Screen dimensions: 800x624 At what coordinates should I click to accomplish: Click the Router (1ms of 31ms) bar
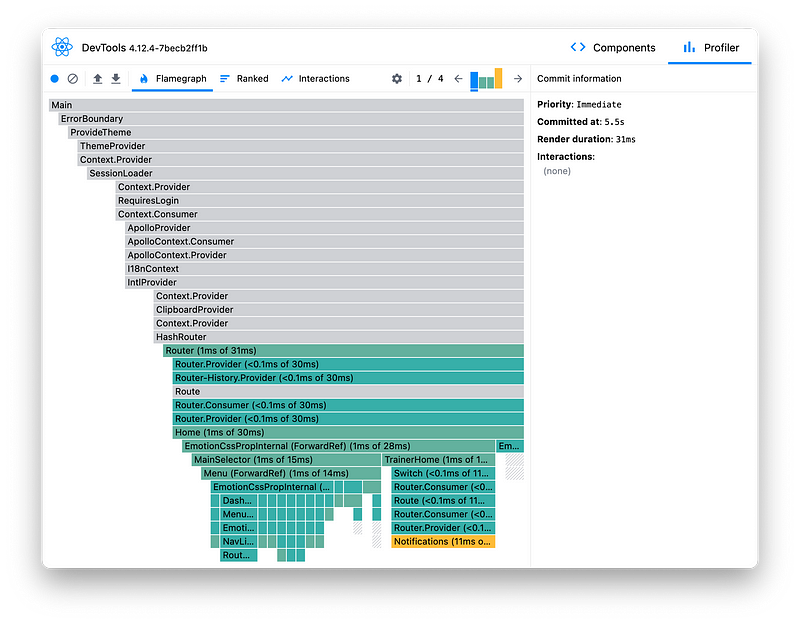coord(343,351)
